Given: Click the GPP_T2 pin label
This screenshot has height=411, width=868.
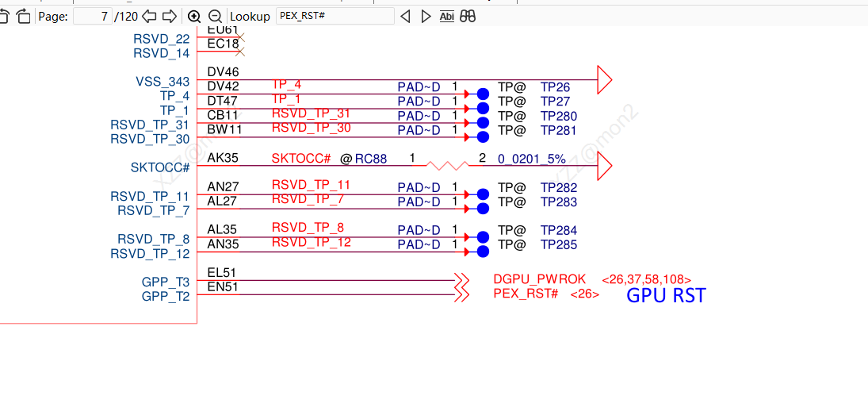Looking at the screenshot, I should coord(166,297).
